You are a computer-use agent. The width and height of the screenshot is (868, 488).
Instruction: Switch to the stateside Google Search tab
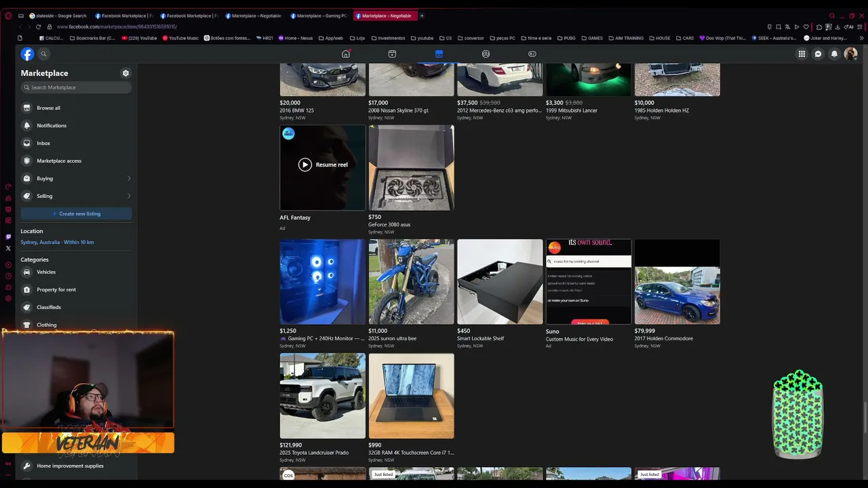58,16
